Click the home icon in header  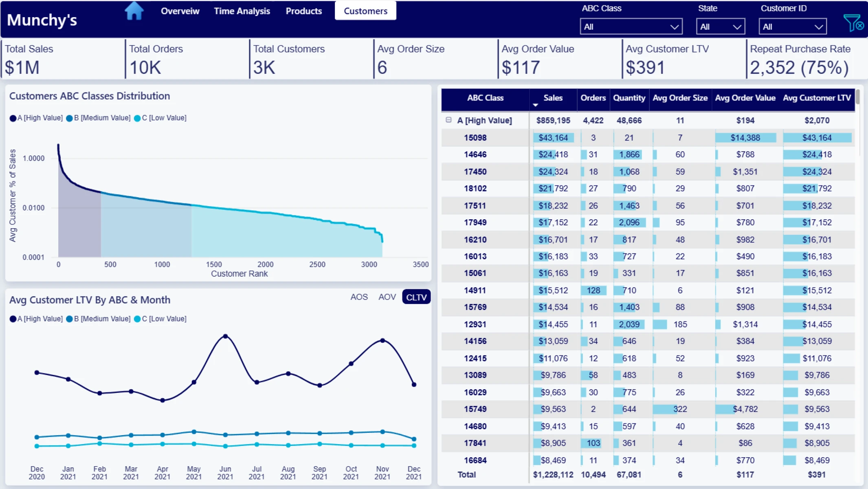[x=134, y=11]
